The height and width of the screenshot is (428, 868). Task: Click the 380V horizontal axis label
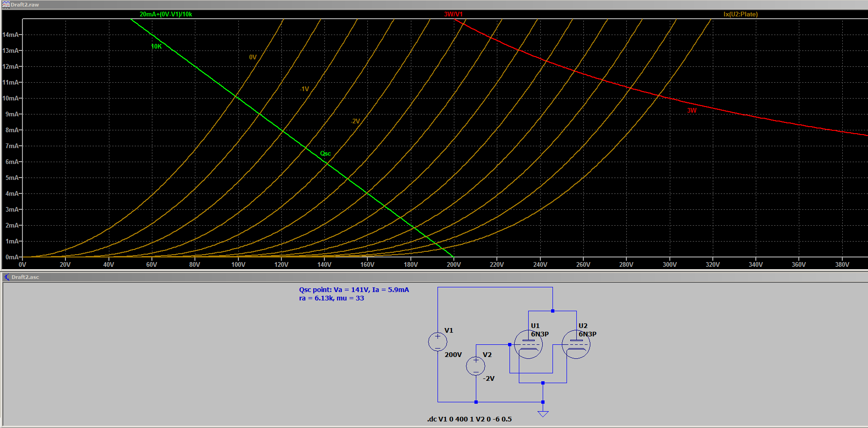point(842,264)
